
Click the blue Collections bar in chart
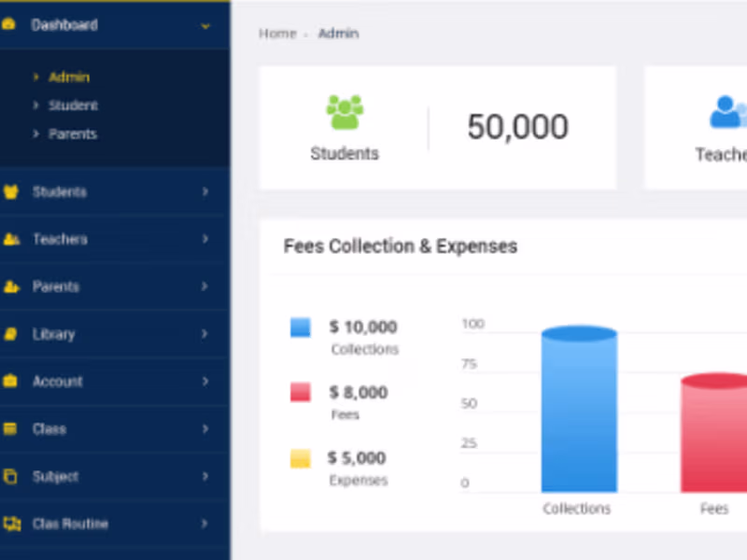click(x=579, y=410)
